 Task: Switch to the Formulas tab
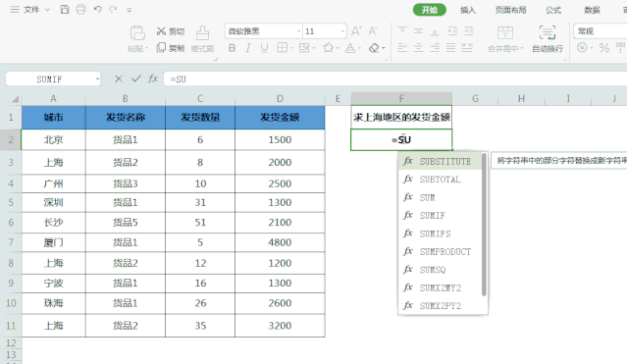coord(553,10)
